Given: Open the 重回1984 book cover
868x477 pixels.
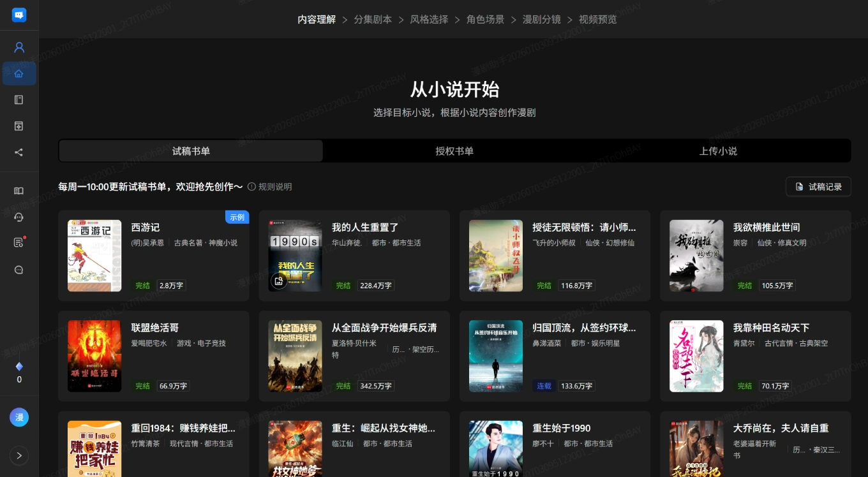Looking at the screenshot, I should pyautogui.click(x=94, y=449).
